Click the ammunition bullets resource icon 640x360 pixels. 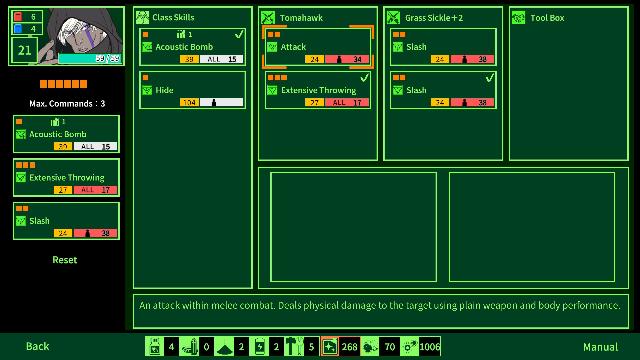[x=189, y=347]
